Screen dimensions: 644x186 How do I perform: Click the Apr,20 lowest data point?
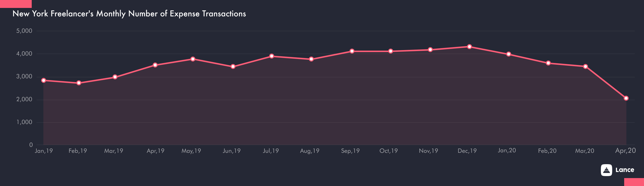coord(626,98)
